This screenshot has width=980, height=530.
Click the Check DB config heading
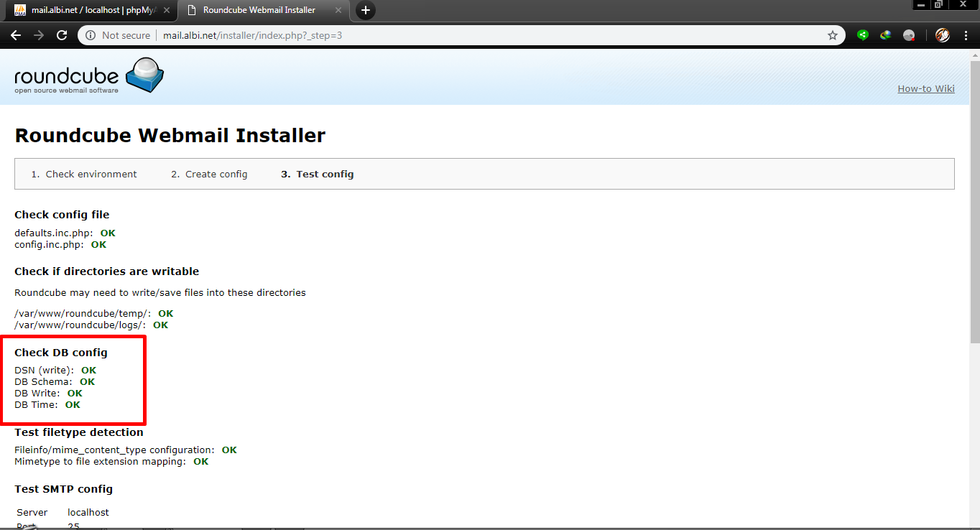click(61, 352)
